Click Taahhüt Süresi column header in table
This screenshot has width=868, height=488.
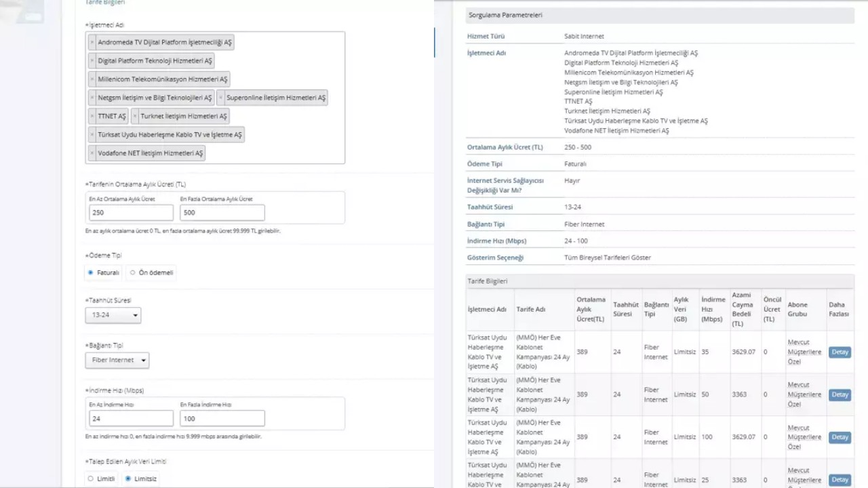click(626, 309)
